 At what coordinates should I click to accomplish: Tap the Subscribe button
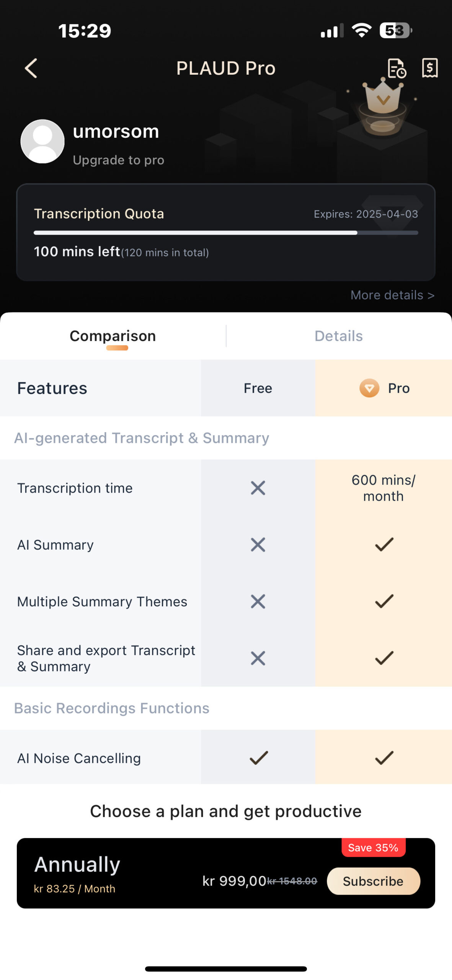[373, 881]
